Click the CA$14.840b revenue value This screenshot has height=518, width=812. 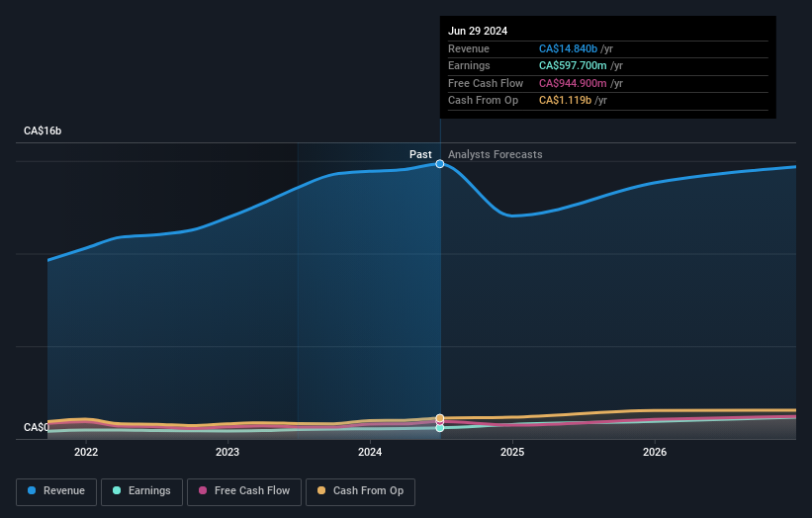click(568, 48)
